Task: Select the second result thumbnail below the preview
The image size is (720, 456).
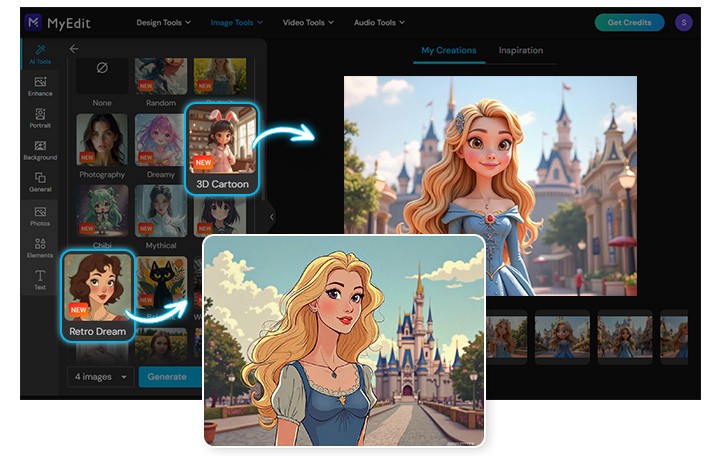Action: tap(562, 337)
